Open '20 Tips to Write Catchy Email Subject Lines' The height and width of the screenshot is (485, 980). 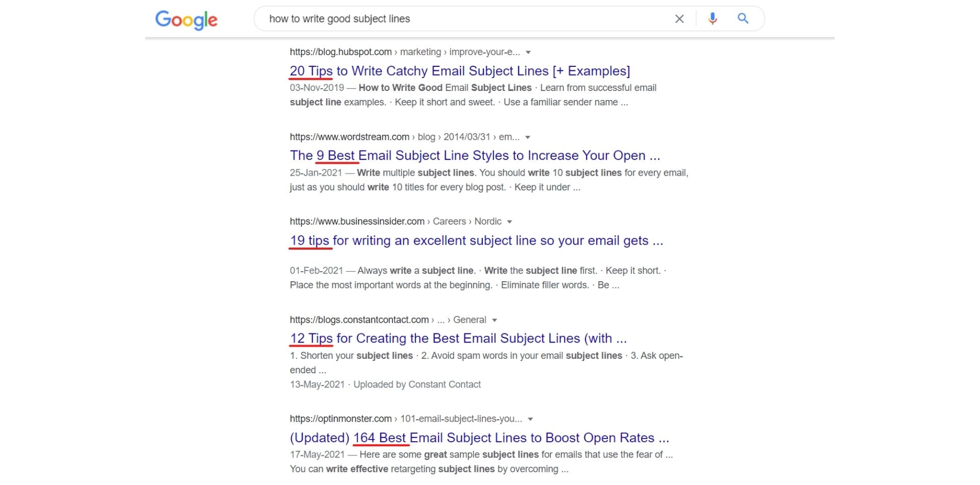[459, 71]
